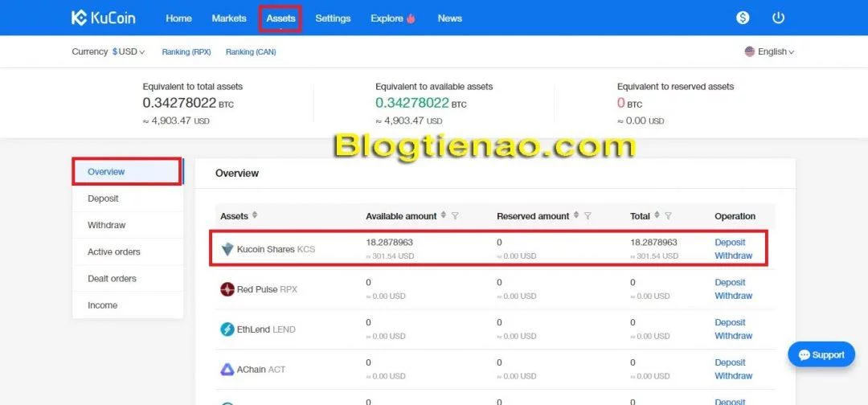Viewport: 868px width, 405px height.
Task: Click Deposit for EthLend LEND
Action: [730, 322]
